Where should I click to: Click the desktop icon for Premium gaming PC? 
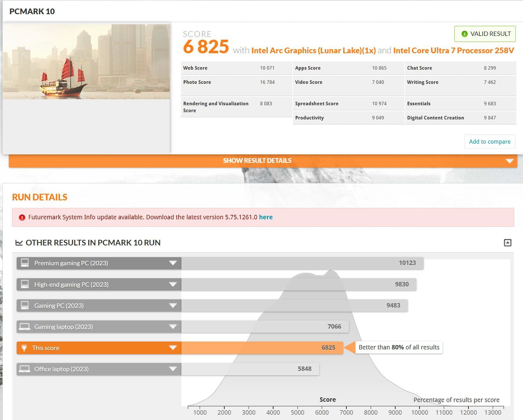coord(25,263)
